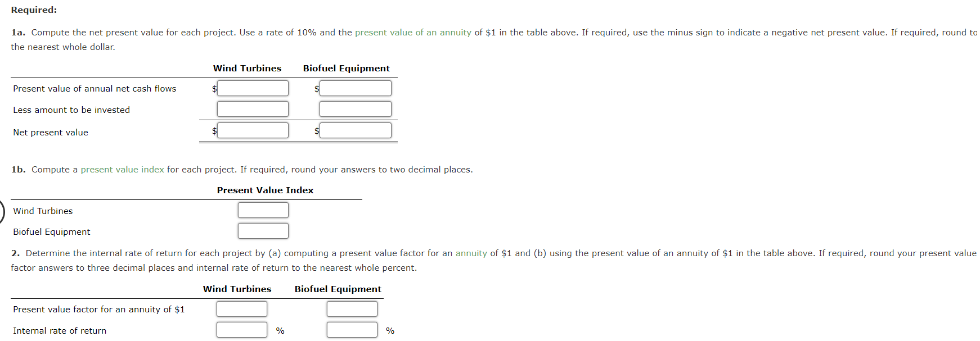Viewport: 980px width, 341px height.
Task: Select the Biofuel Equipment internal rate of return field
Action: (x=352, y=329)
